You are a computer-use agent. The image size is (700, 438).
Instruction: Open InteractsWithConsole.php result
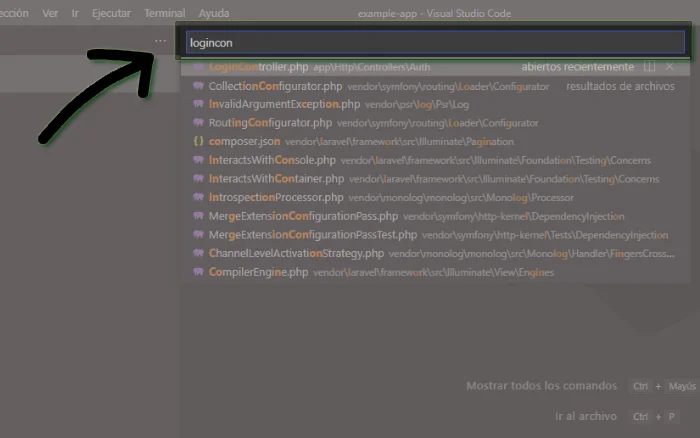pyautogui.click(x=435, y=160)
